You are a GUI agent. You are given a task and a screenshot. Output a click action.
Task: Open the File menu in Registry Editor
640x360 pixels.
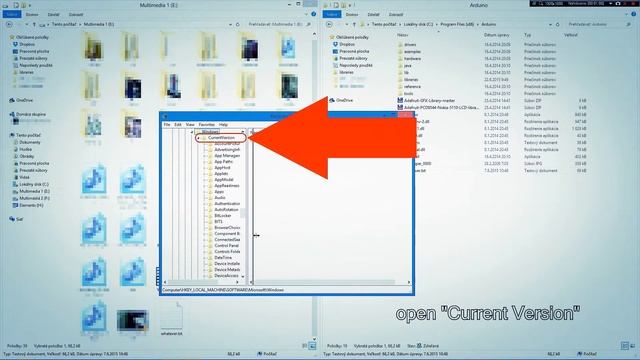(167, 124)
